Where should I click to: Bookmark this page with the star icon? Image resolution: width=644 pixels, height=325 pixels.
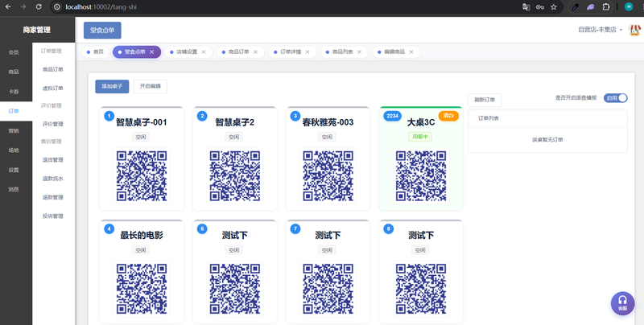(554, 6)
